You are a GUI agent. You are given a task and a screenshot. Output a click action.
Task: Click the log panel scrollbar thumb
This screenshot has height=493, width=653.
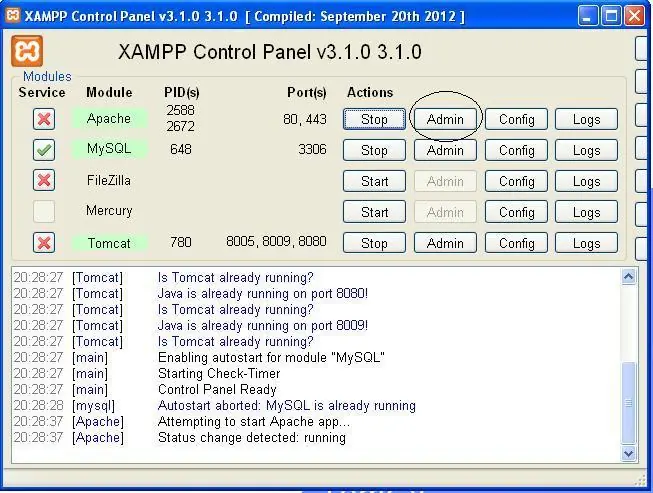pos(628,403)
